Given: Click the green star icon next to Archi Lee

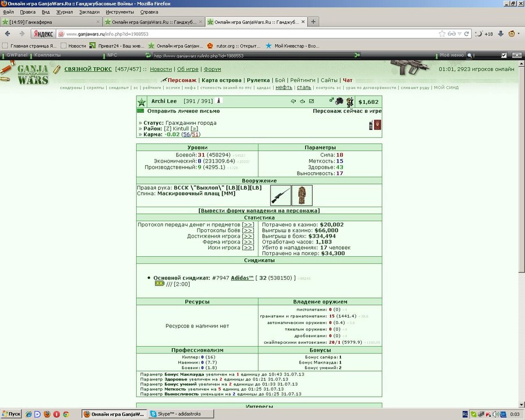Looking at the screenshot, I should [x=142, y=102].
